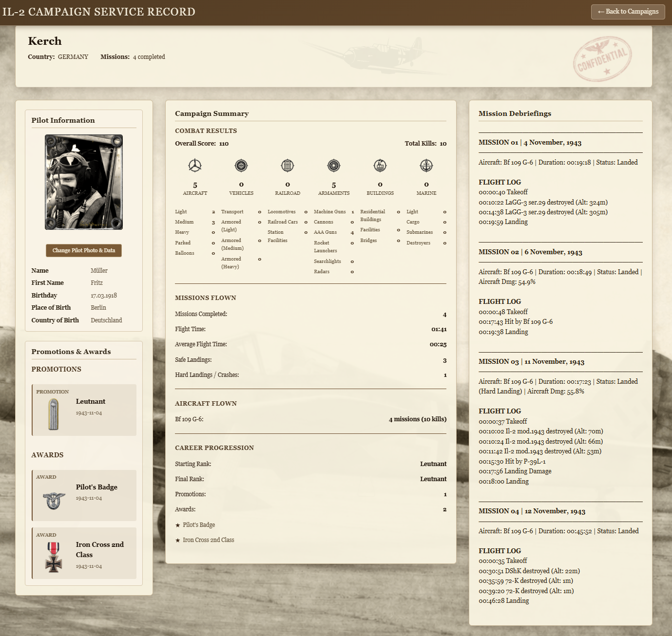Select Mission 03 debriefing header
This screenshot has height=636, width=672.
tap(531, 362)
